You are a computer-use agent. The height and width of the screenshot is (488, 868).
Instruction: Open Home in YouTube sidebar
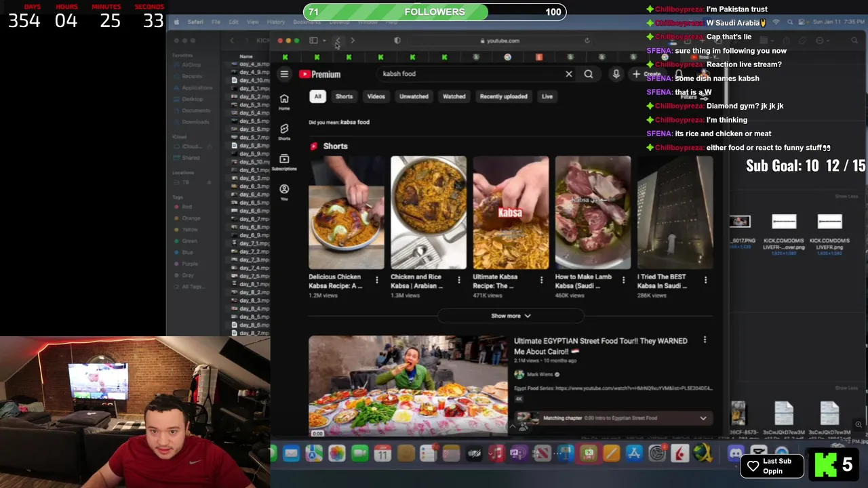tap(284, 102)
